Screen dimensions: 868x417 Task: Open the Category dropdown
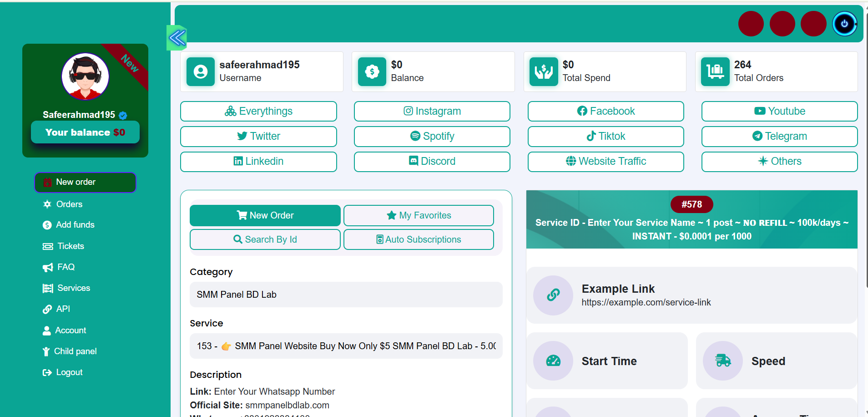coord(346,295)
